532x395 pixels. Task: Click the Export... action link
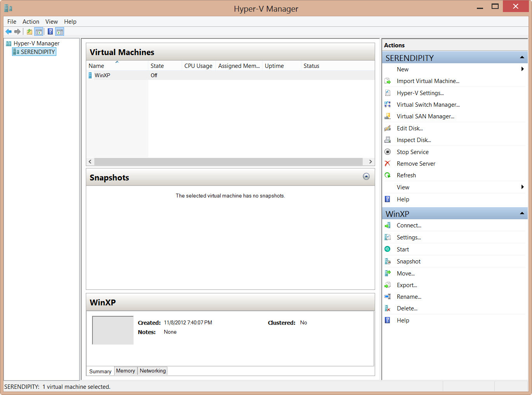(407, 285)
